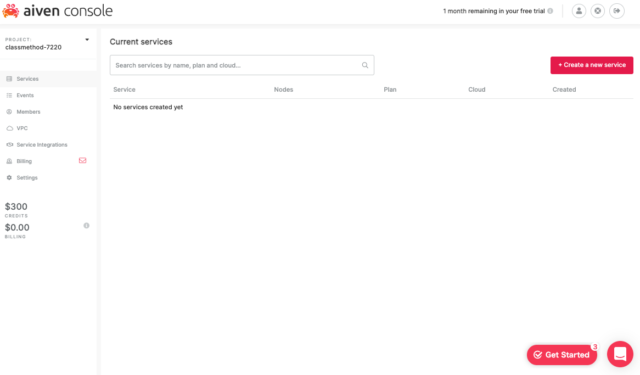Click Create a new service button

591,65
